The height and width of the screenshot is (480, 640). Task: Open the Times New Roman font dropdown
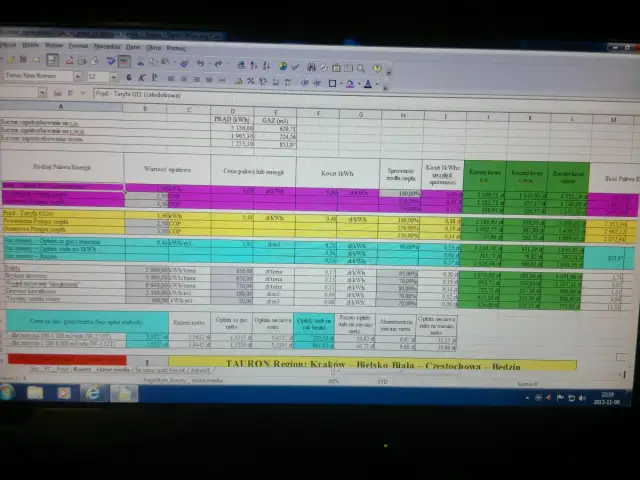click(78, 76)
